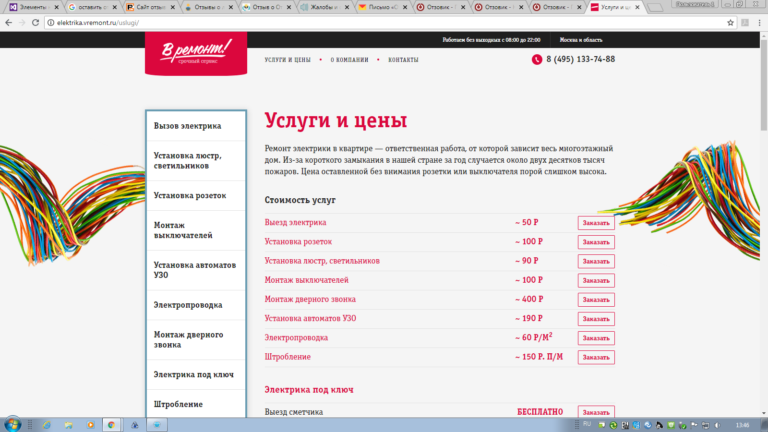Switch to the «Элементы» browser tab
This screenshot has width=768, height=432.
click(32, 7)
